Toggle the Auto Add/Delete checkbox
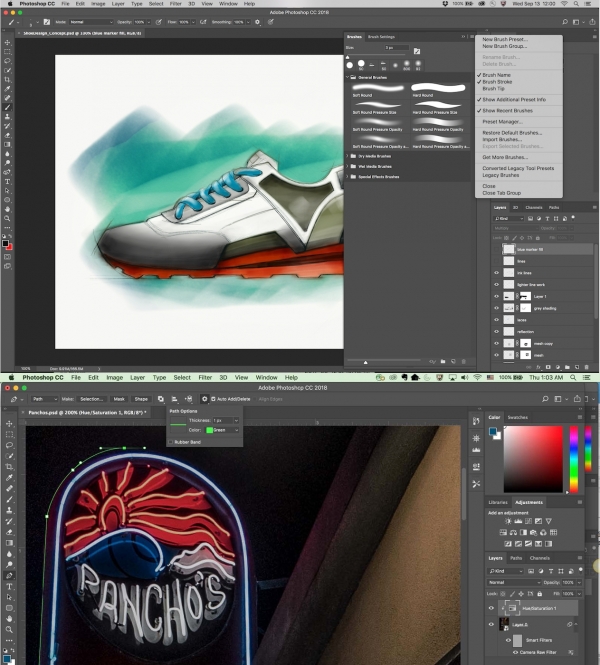The image size is (600, 665). tap(213, 399)
